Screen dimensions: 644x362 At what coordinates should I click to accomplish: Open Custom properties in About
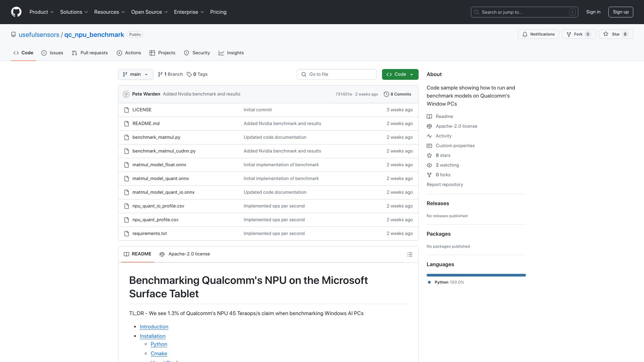pos(451,146)
